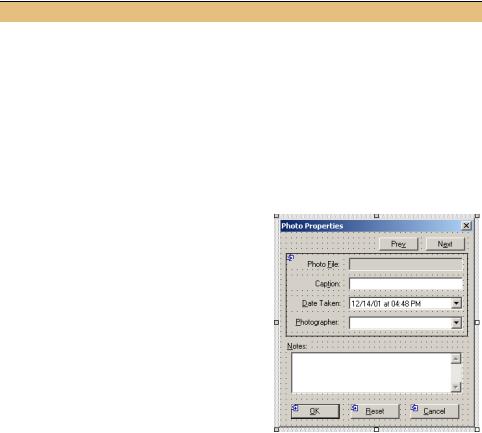Click the Cancel button
This screenshot has width=482, height=433.
pos(434,411)
